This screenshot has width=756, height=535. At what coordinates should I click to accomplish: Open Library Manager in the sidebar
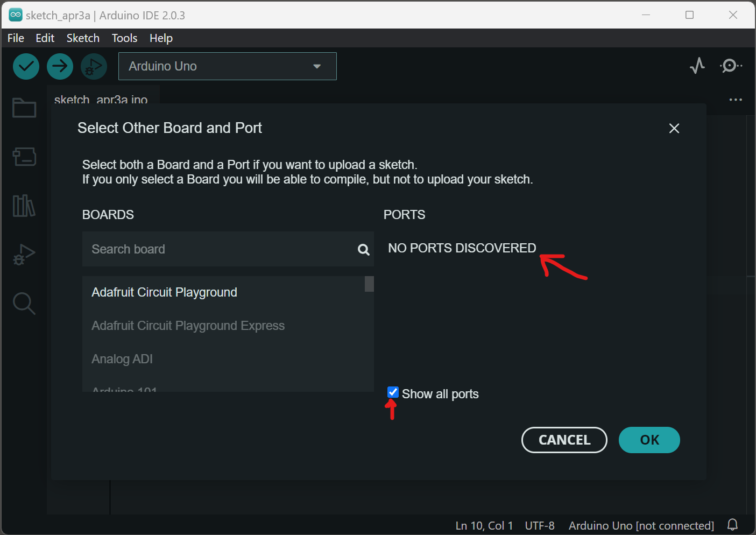(24, 206)
